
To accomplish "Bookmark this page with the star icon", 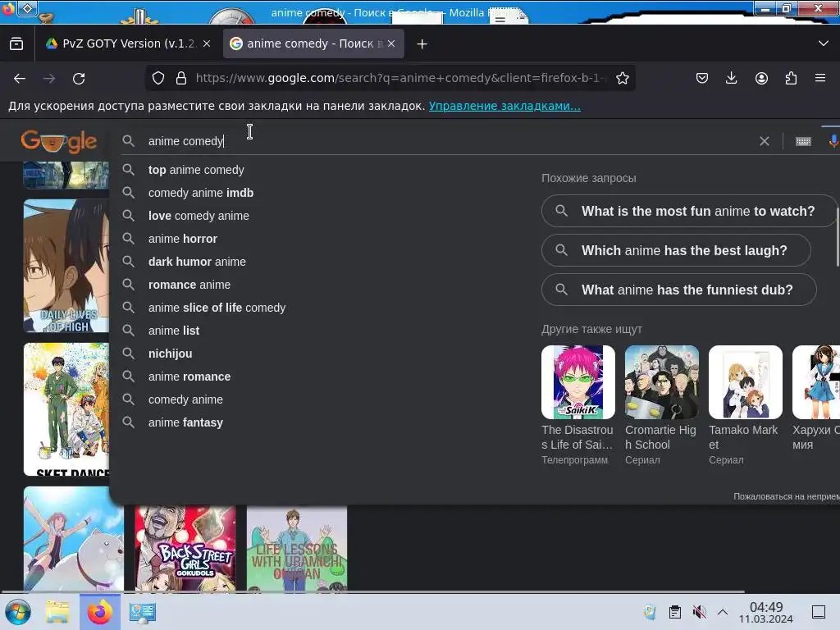I will [x=623, y=78].
